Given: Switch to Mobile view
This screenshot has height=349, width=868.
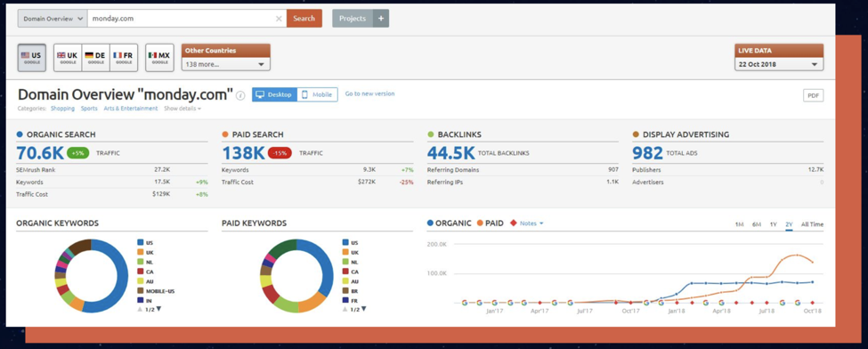Looking at the screenshot, I should pos(317,94).
